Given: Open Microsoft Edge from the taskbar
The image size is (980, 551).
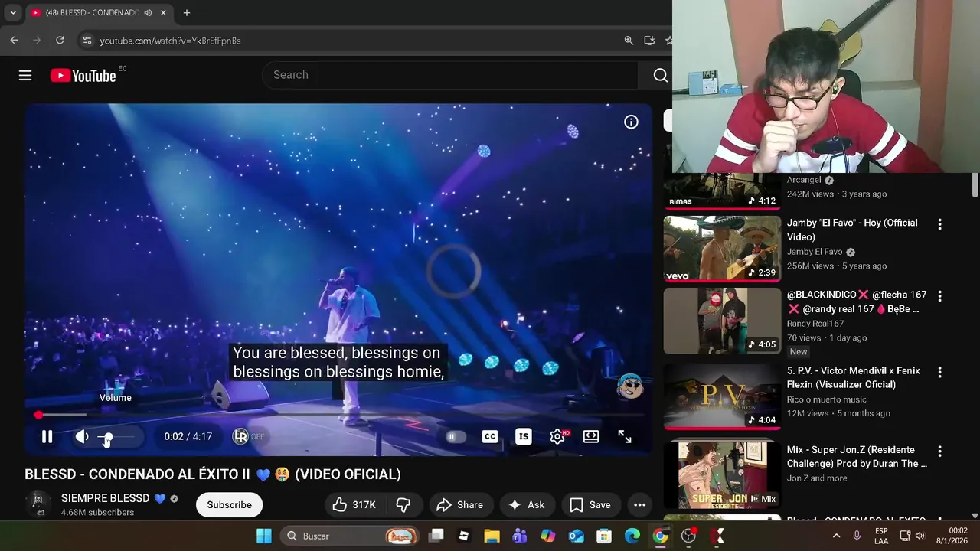Looking at the screenshot, I should (632, 536).
